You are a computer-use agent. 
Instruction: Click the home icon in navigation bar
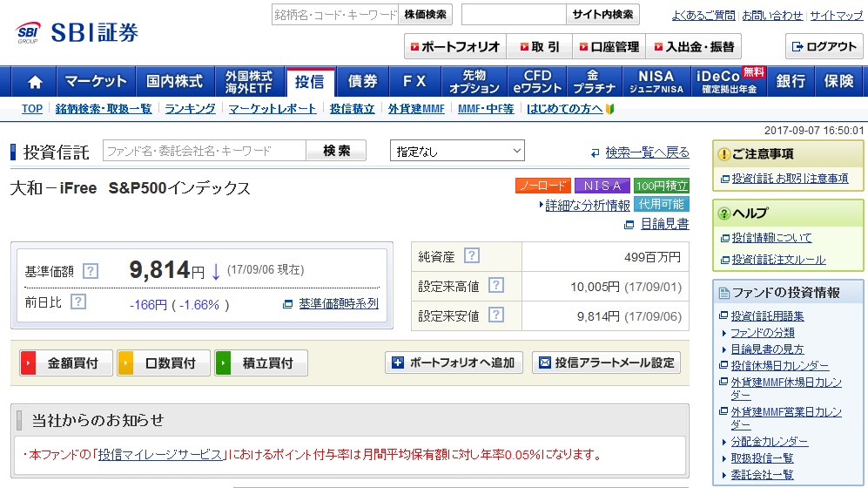tap(35, 82)
